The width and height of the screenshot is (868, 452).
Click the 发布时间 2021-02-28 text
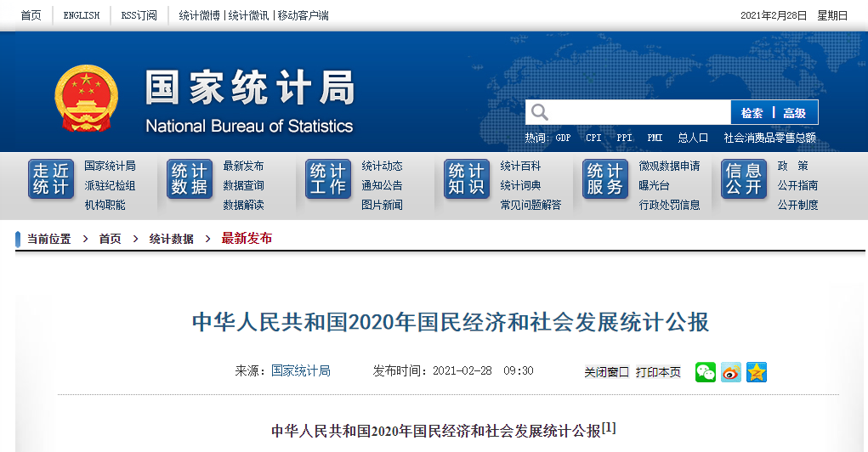click(x=453, y=370)
